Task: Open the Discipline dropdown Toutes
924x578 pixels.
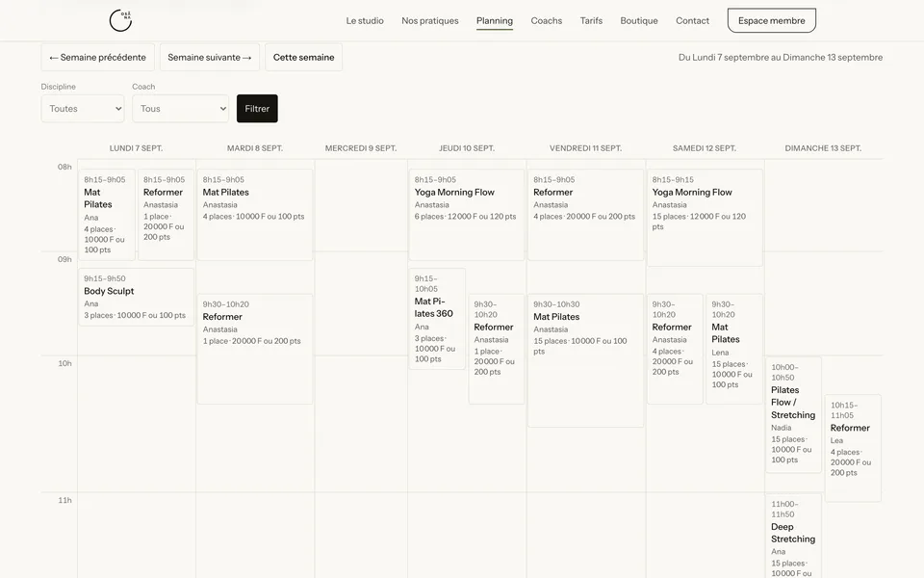Action: [x=83, y=109]
